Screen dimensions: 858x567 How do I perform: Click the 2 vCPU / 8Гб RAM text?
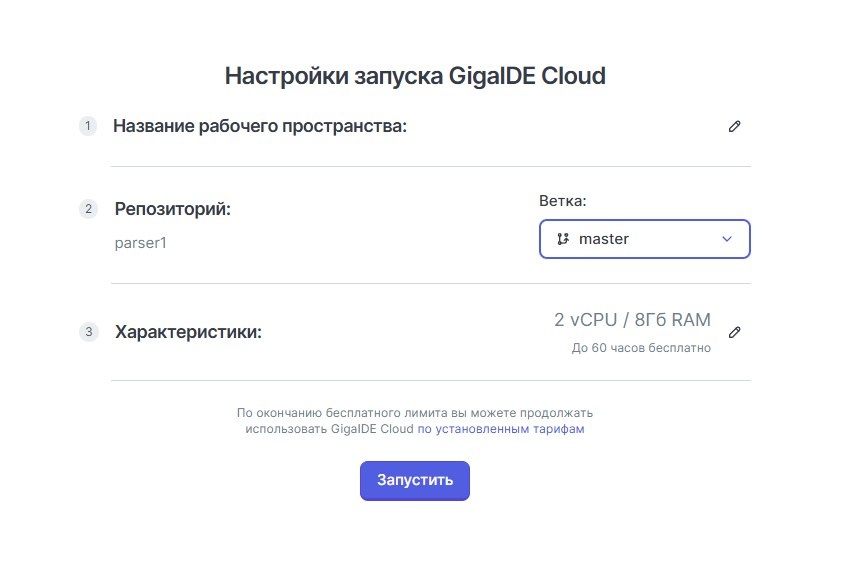click(632, 320)
